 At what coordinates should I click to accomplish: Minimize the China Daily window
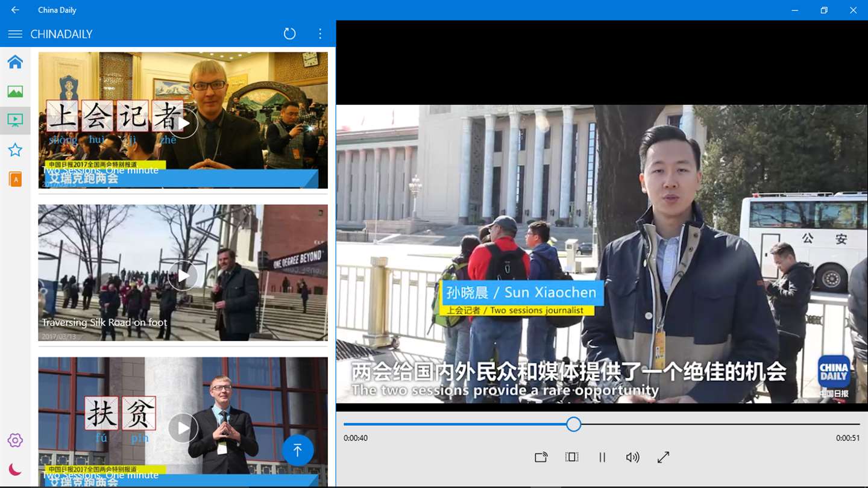click(796, 10)
